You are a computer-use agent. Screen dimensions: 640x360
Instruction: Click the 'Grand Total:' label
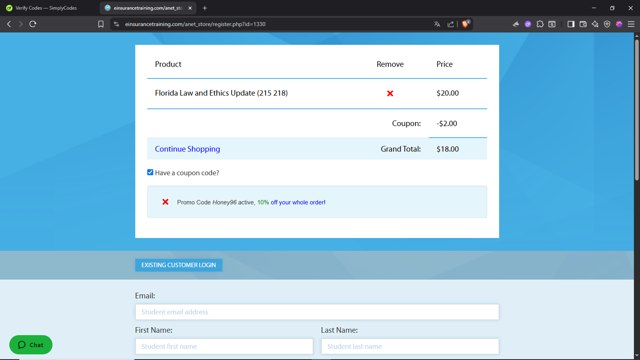(400, 149)
